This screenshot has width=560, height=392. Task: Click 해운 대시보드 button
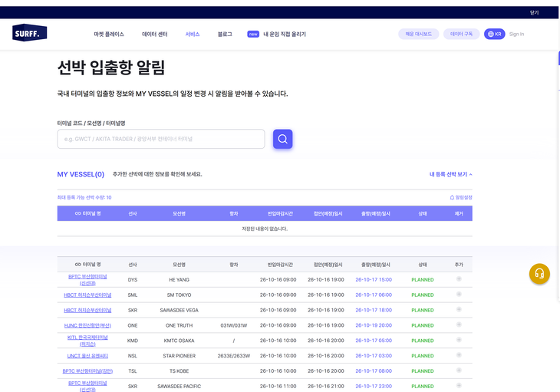419,34
